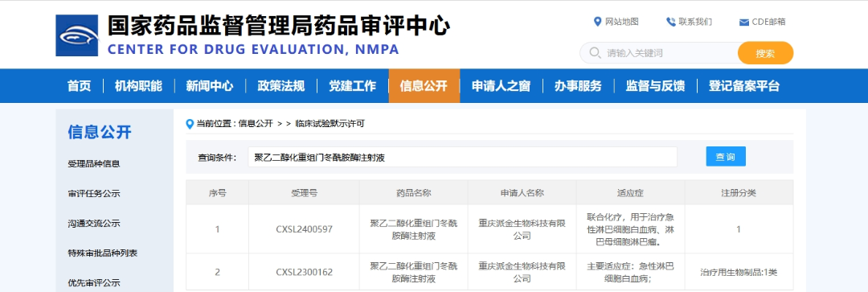The width and height of the screenshot is (868, 292).
Task: Click drug name in row CXSL2400597
Action: pos(414,229)
